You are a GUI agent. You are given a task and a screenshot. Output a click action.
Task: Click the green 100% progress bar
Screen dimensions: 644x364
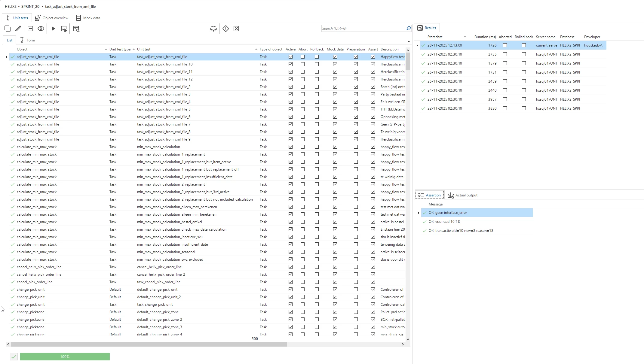[x=65, y=356]
